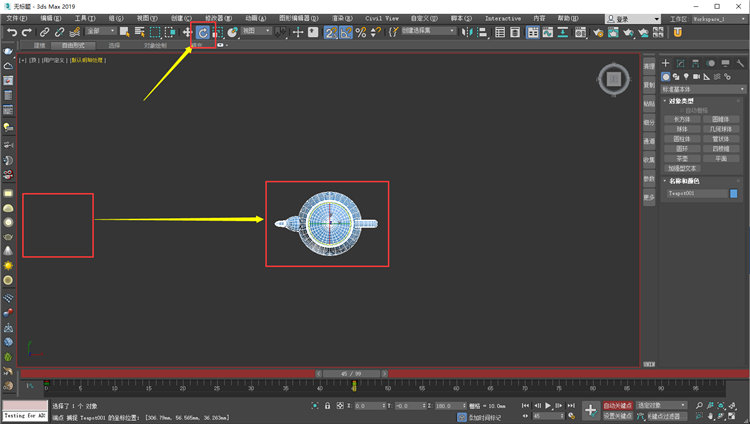Click the timeline slider showing 45 / 99

pyautogui.click(x=352, y=373)
